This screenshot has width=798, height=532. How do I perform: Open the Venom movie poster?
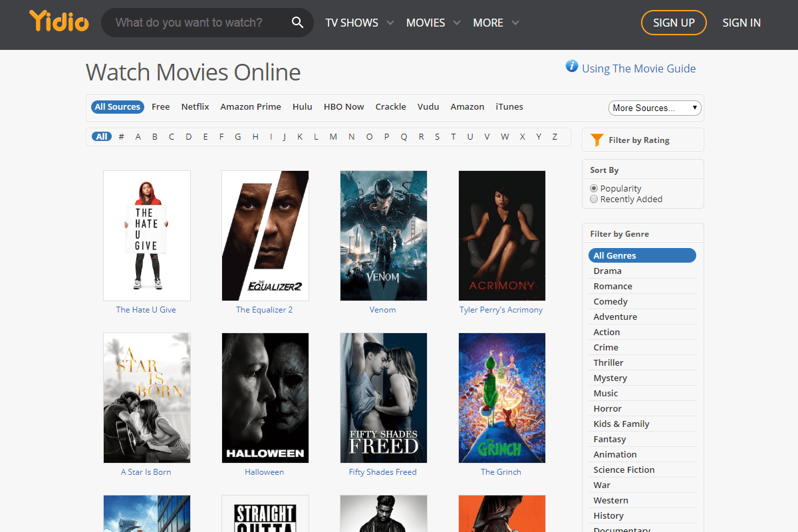coord(383,235)
